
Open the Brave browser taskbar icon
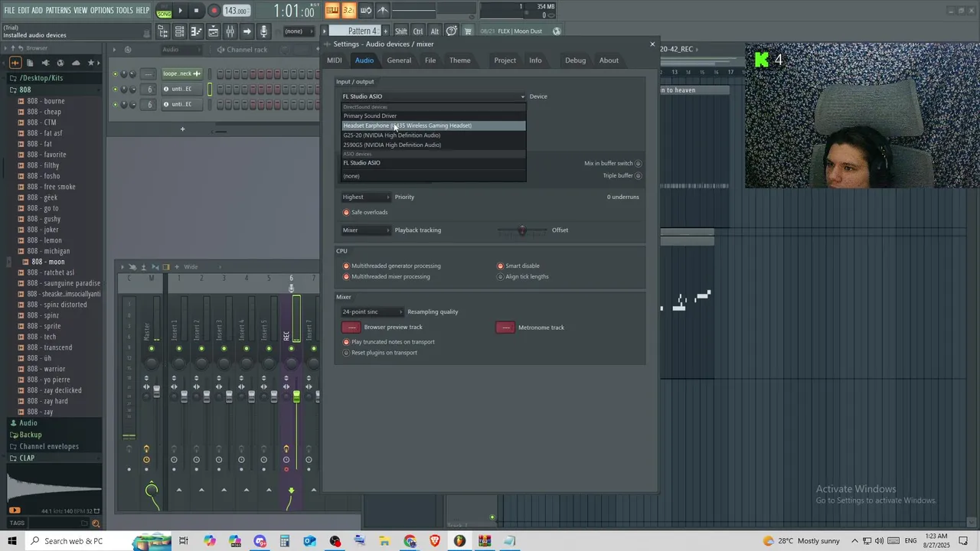tap(435, 541)
